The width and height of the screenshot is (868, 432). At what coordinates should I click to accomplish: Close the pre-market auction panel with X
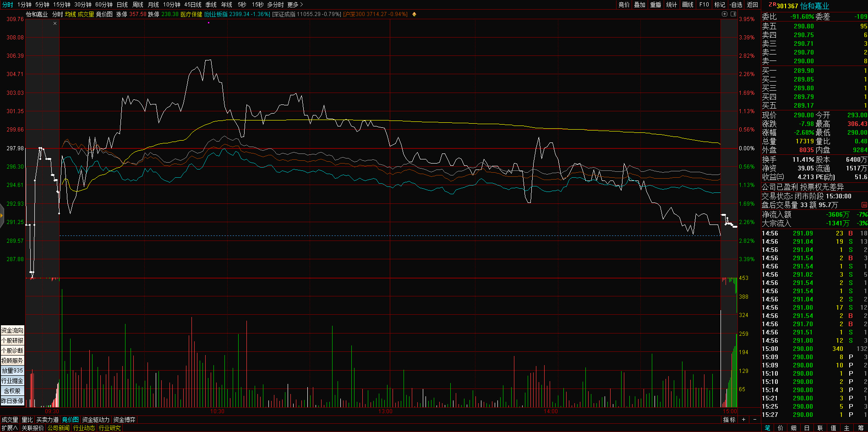coord(55,23)
